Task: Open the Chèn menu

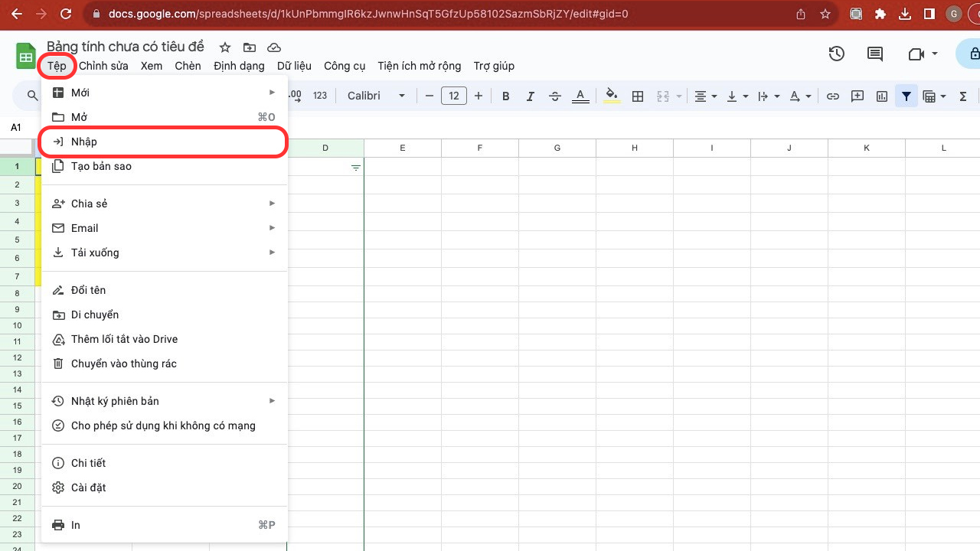Action: (x=188, y=66)
